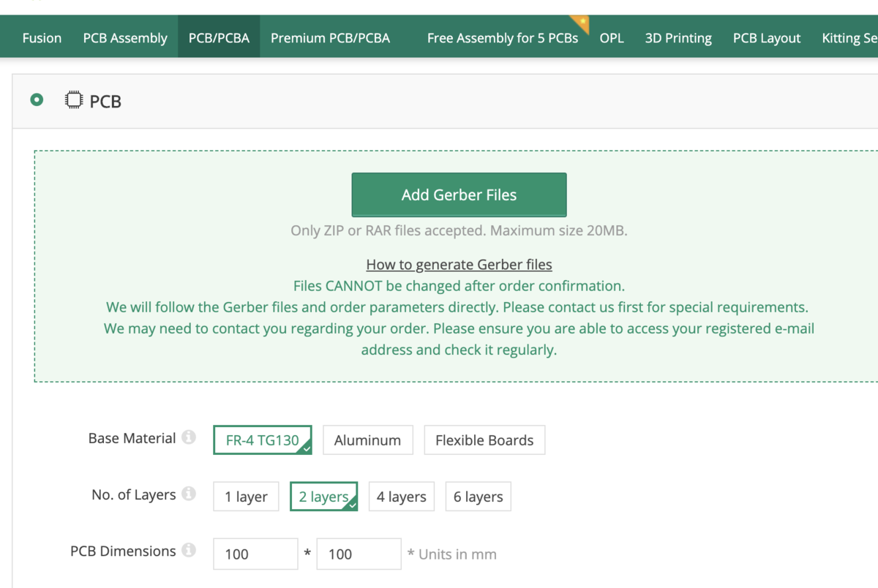Select the PCB radio button
This screenshot has height=588, width=878.
click(37, 99)
